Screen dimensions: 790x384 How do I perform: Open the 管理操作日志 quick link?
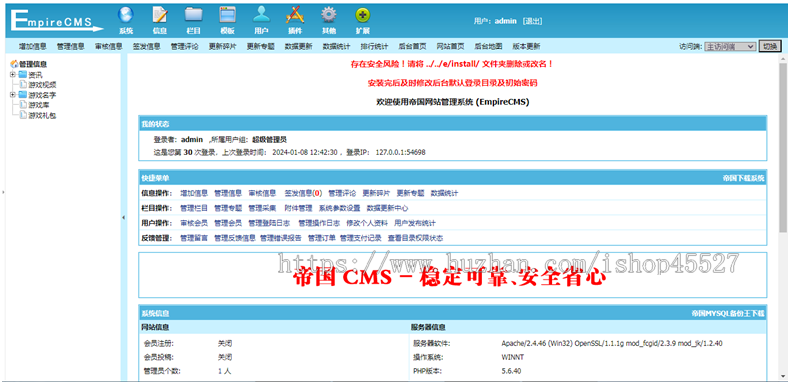click(319, 223)
